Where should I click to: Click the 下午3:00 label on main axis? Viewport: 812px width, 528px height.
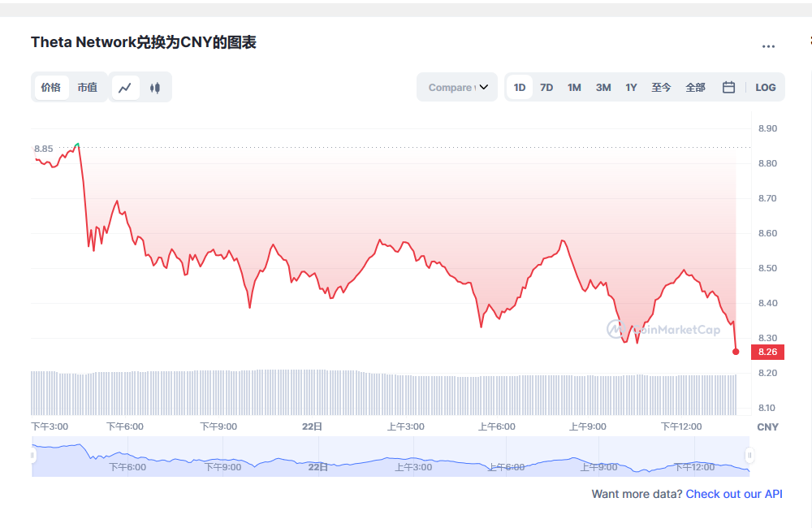click(50, 426)
